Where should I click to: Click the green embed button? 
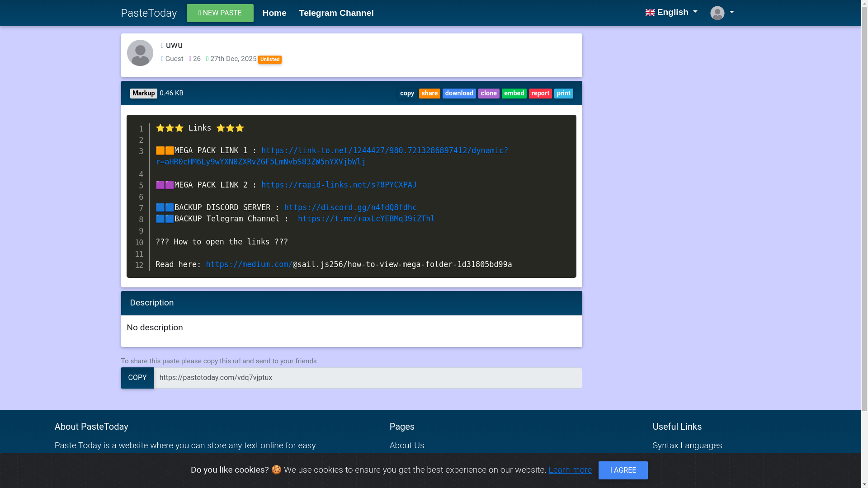coord(514,93)
